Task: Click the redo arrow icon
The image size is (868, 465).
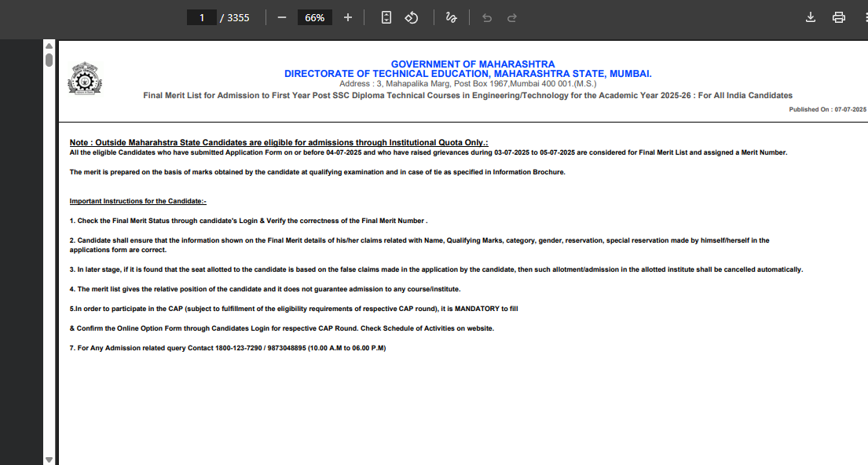Action: pyautogui.click(x=512, y=17)
